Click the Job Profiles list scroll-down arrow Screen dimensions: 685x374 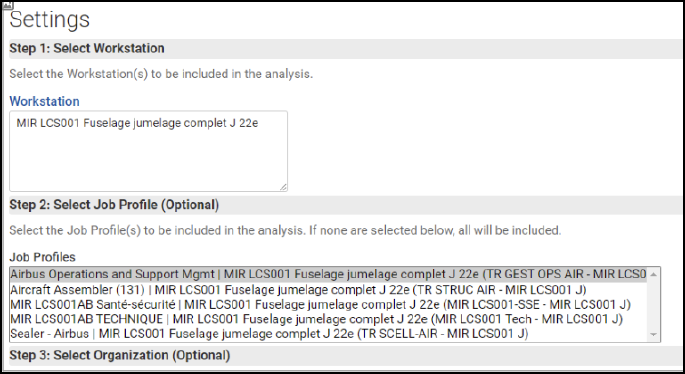[x=654, y=335]
